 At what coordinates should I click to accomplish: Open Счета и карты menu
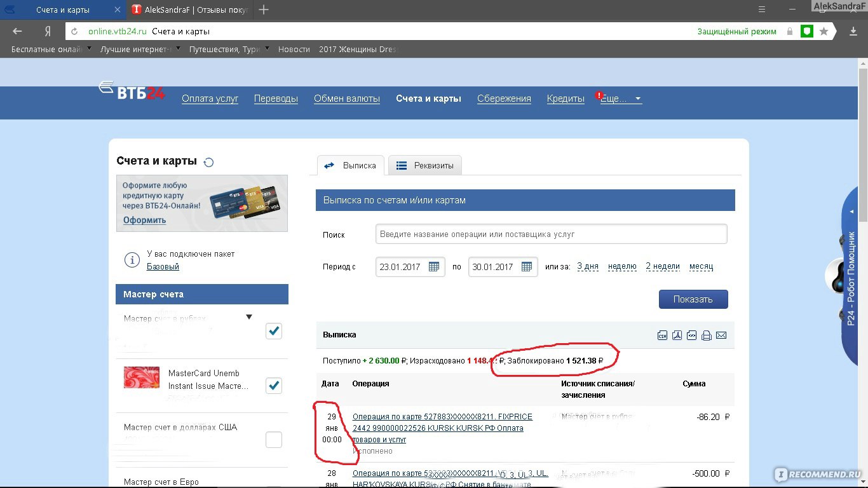(428, 98)
